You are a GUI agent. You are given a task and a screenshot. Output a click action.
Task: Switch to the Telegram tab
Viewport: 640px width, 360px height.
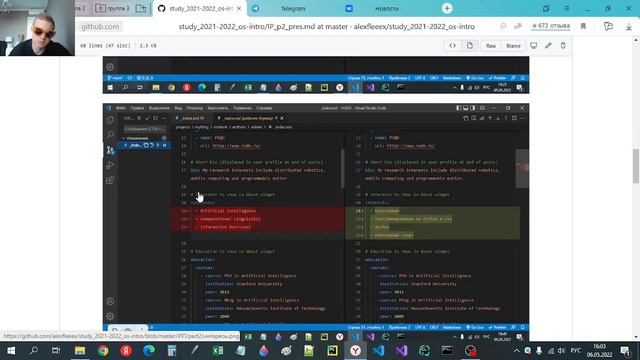293,9
